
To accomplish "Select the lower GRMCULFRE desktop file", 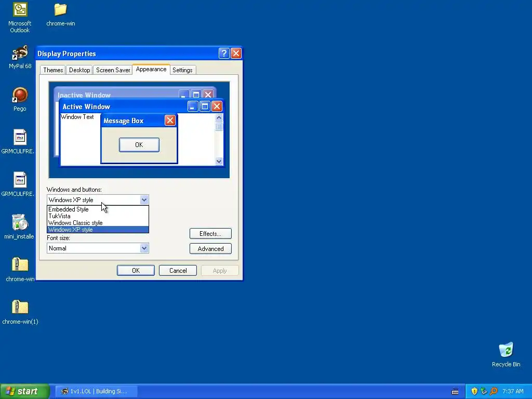I will tap(18, 184).
